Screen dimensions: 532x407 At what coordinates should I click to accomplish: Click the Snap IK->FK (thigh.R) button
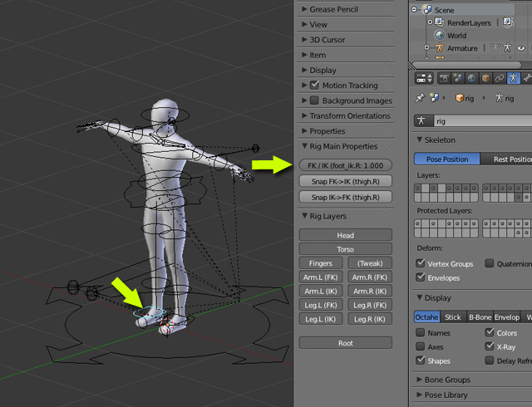pos(346,197)
